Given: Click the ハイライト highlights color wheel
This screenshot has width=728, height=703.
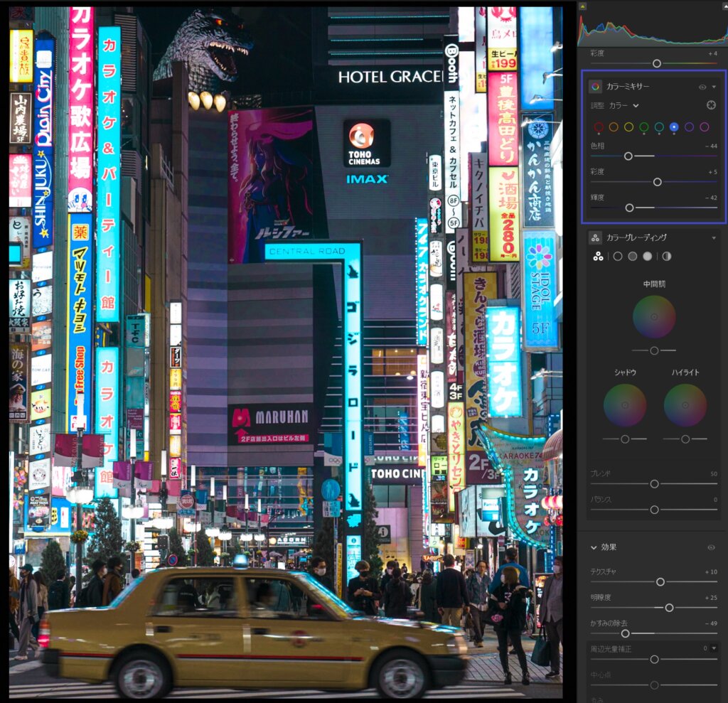Looking at the screenshot, I should [x=685, y=405].
